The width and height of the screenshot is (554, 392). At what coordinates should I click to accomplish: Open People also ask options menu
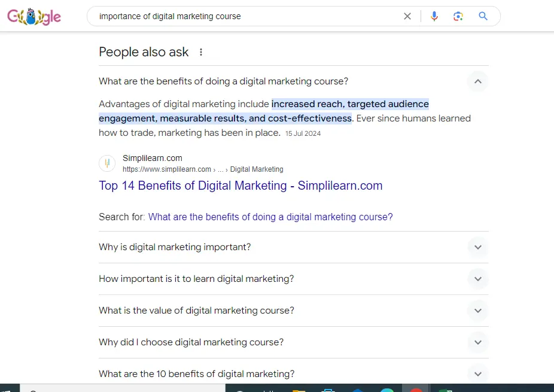coord(201,52)
